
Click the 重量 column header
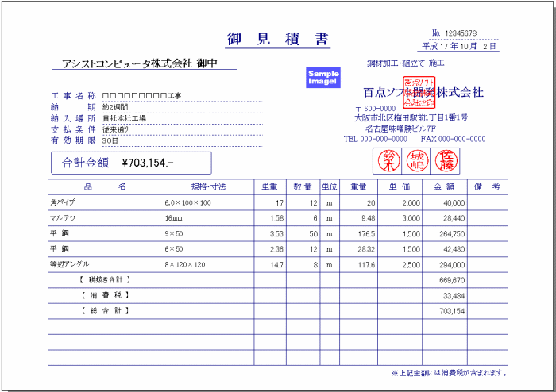point(358,187)
